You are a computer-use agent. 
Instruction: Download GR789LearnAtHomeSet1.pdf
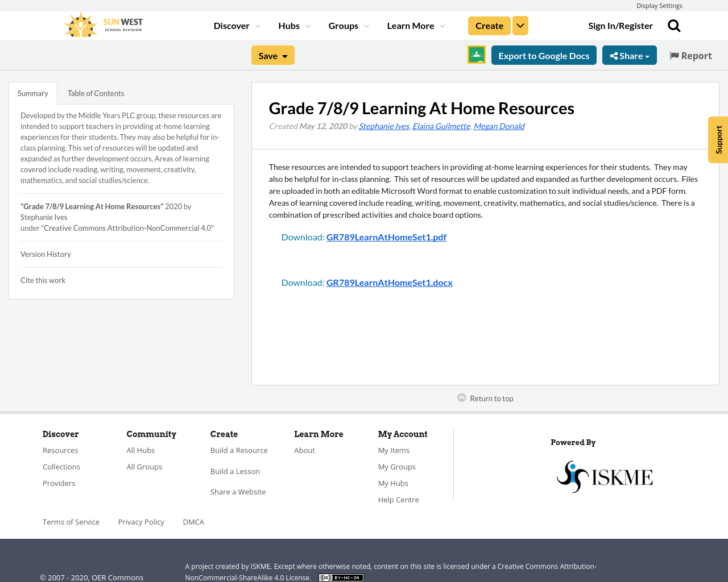[386, 236]
